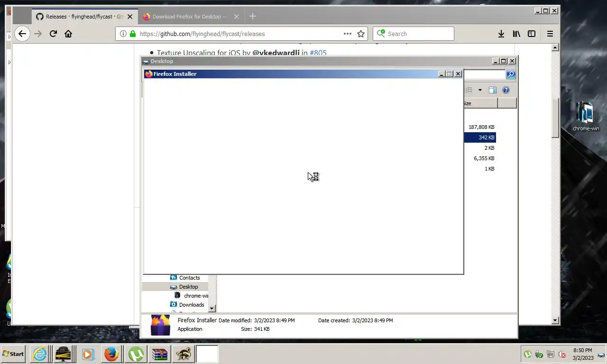Open Windows Media Player taskbar icon
This screenshot has width=607, height=364.
pyautogui.click(x=87, y=354)
